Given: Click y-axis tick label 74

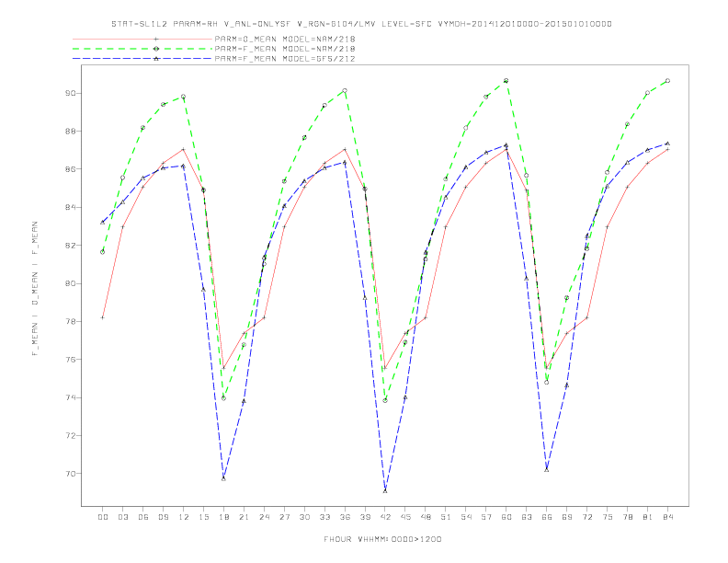Looking at the screenshot, I should 70,397.
